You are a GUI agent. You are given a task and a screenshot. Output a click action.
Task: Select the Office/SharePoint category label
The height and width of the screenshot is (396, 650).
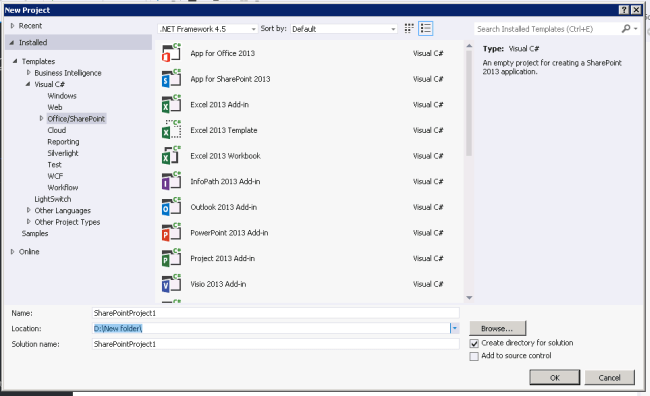point(76,119)
